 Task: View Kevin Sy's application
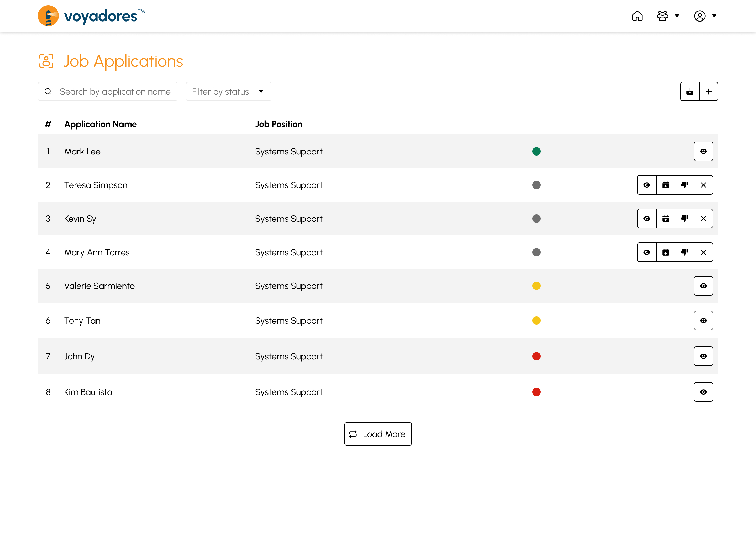click(647, 219)
